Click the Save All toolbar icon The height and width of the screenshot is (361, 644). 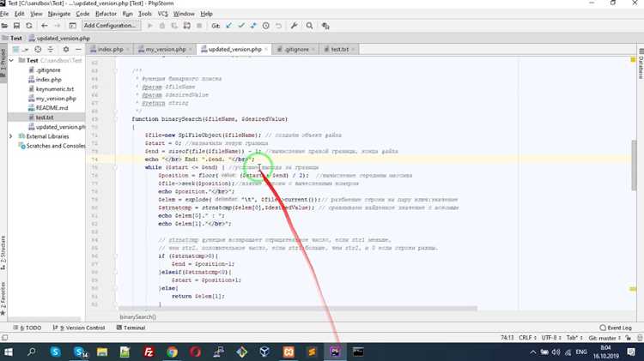16,26
